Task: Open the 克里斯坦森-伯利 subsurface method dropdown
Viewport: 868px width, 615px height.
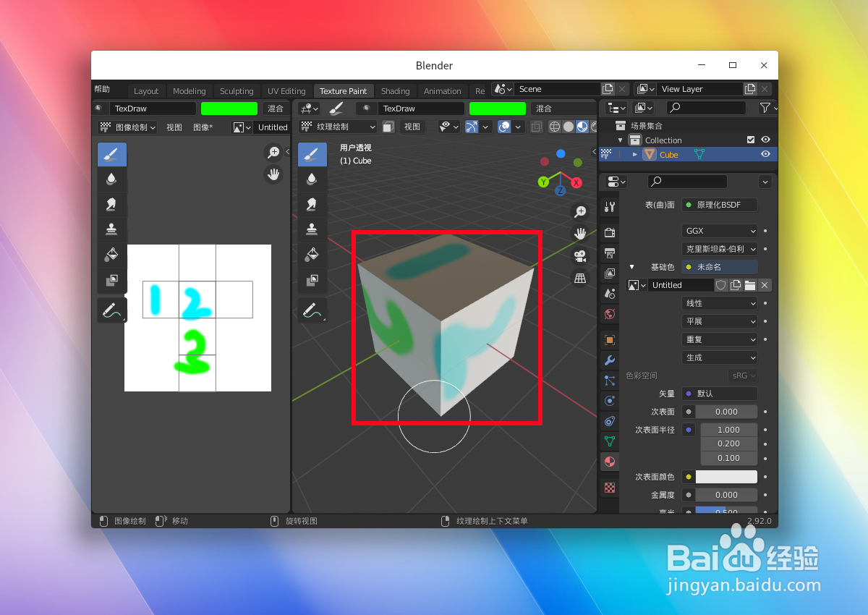Action: [720, 249]
